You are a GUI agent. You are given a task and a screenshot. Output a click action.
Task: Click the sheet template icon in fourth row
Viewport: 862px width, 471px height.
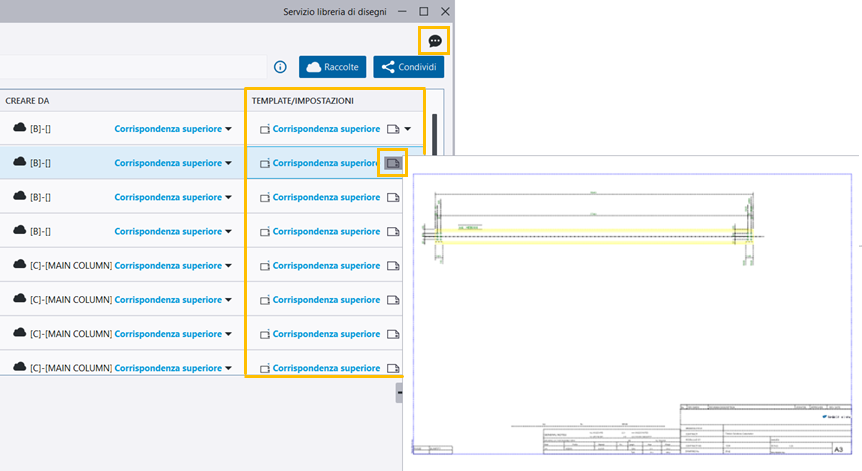pyautogui.click(x=264, y=232)
